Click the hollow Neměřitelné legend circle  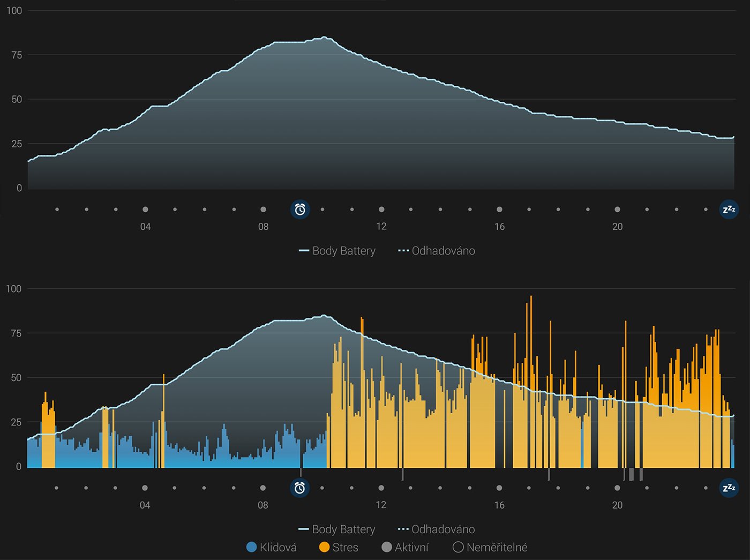click(x=458, y=547)
